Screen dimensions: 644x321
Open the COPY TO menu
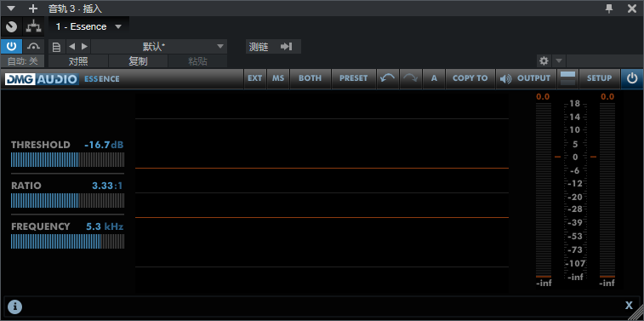(x=470, y=78)
